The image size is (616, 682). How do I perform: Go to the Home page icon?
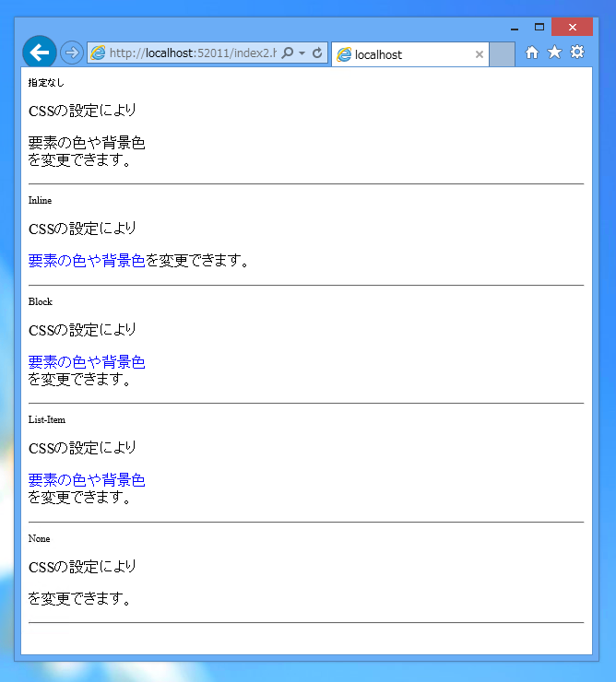coord(531,53)
